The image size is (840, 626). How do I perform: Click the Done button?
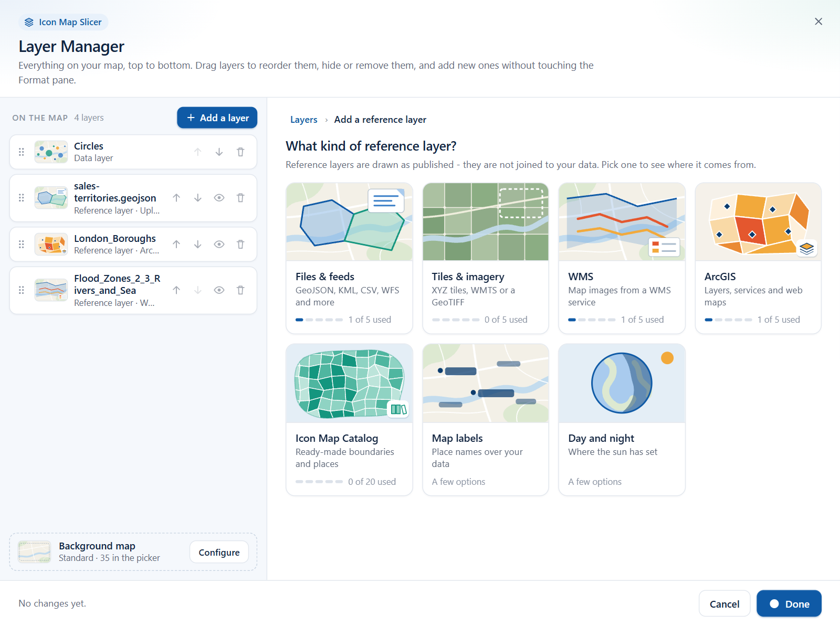(789, 604)
